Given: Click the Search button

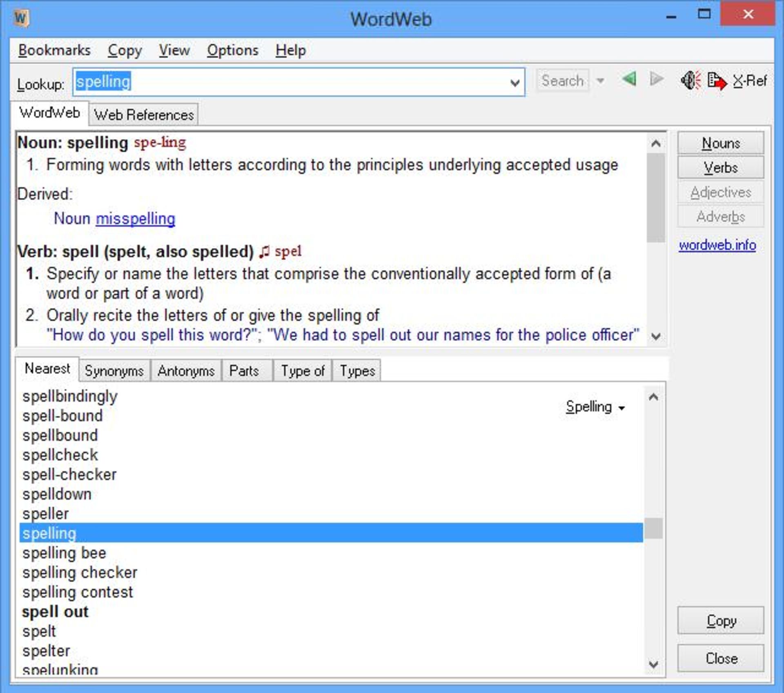Looking at the screenshot, I should point(562,81).
